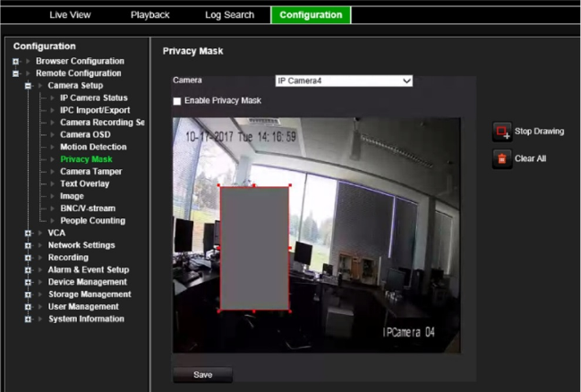The width and height of the screenshot is (581, 392).
Task: Click the Network Settings label
Action: [x=81, y=245]
